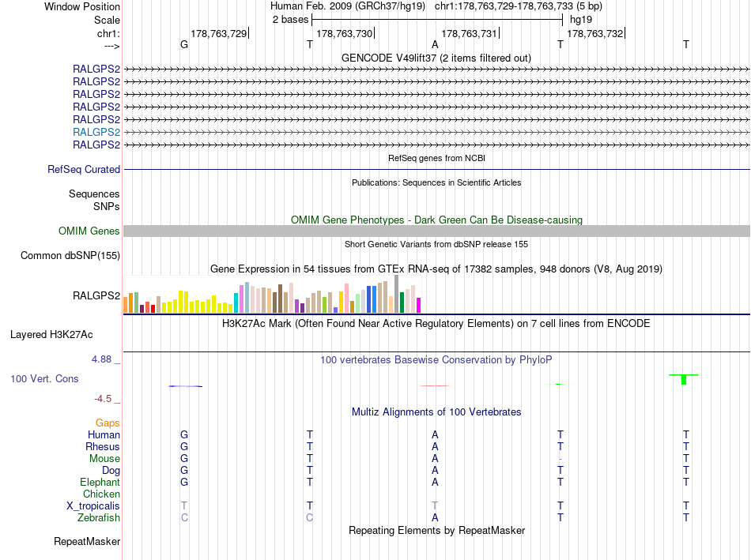
Task: Click the gray OMIM Genes bar
Action: coord(436,231)
